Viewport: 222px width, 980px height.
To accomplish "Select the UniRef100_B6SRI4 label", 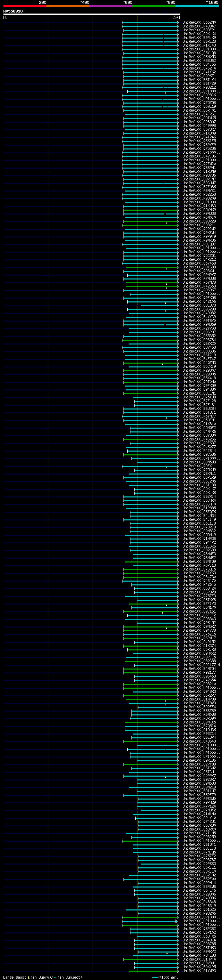I will pos(199,496).
